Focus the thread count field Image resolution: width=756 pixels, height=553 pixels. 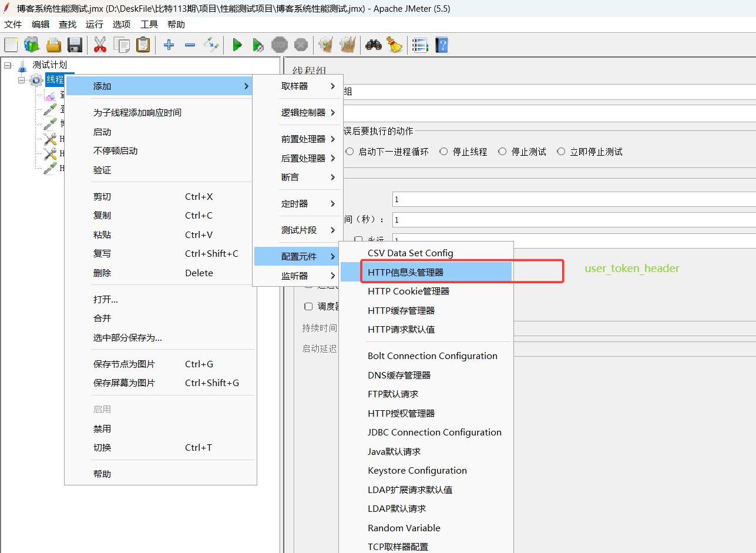[x=574, y=199]
